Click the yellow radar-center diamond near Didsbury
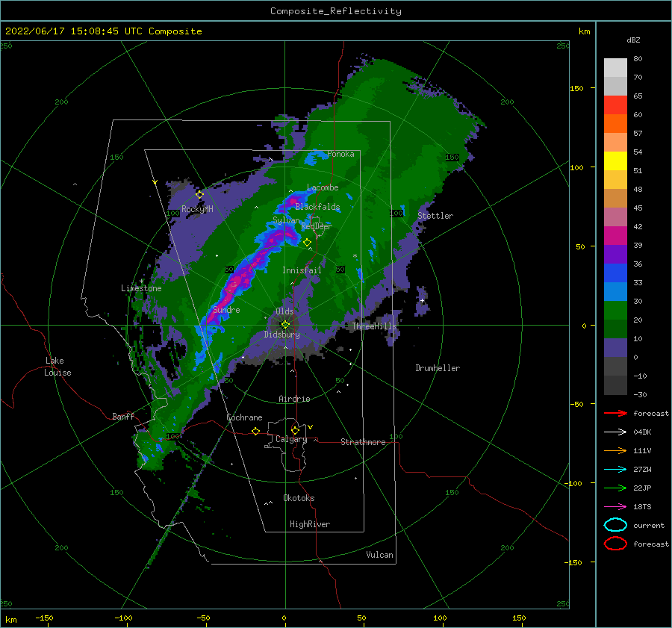This screenshot has width=672, height=628. pos(285,325)
